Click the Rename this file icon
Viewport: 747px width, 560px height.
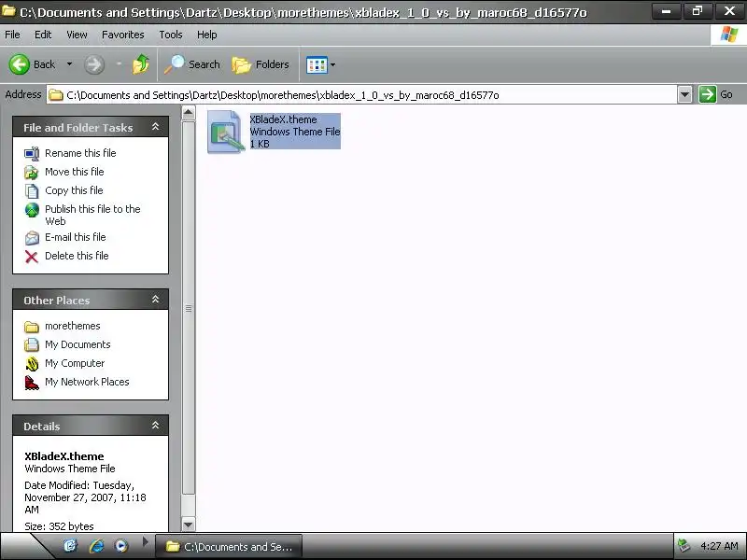point(32,154)
